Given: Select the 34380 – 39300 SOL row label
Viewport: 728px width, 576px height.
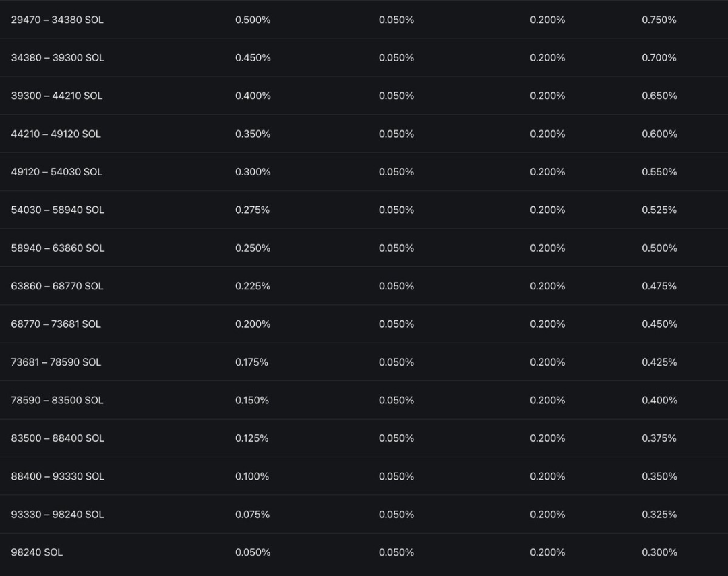Looking at the screenshot, I should click(57, 58).
